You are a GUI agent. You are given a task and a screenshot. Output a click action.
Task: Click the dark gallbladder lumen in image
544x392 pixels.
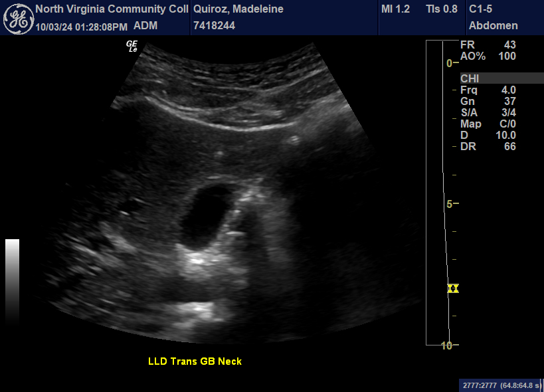[x=206, y=213]
